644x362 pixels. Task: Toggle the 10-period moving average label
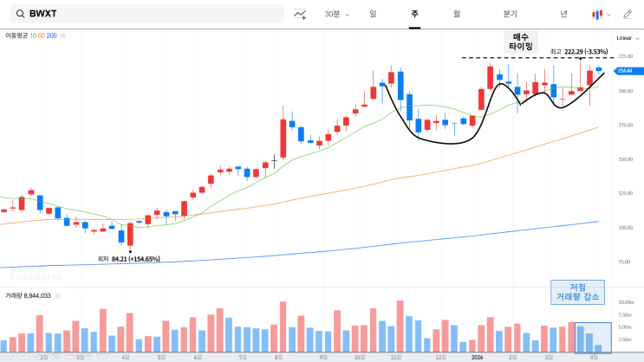pos(33,36)
